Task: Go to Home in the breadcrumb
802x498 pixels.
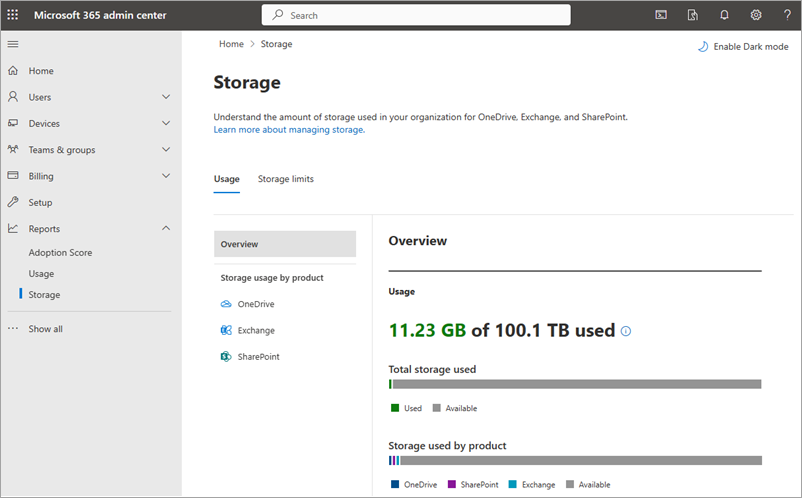Action: tap(231, 44)
